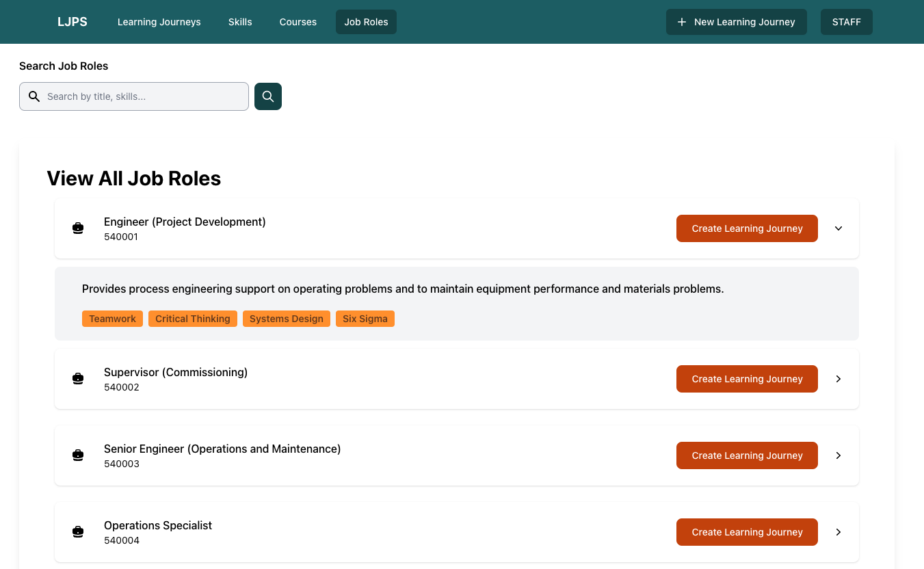This screenshot has height=569, width=924.
Task: Click role ID 540001
Action: coord(121,237)
